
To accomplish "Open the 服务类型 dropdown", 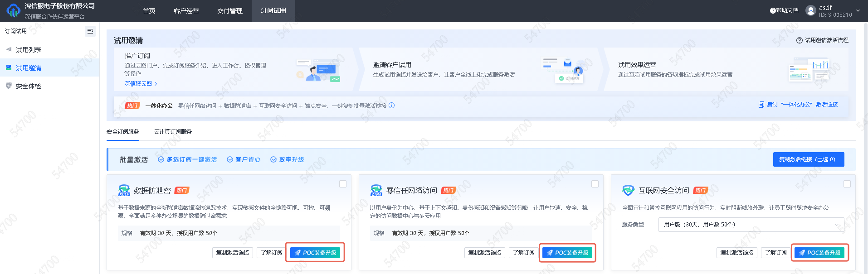I will pyautogui.click(x=751, y=225).
